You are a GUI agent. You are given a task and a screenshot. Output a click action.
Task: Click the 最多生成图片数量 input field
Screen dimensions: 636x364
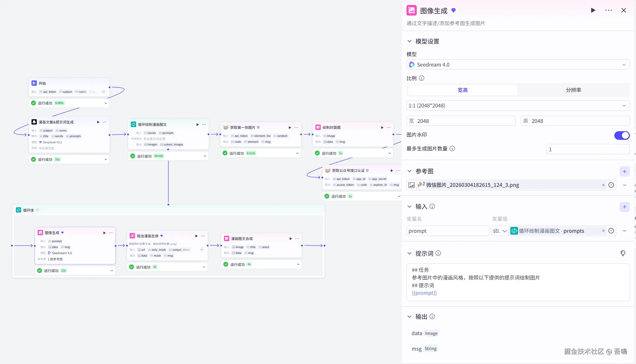pos(587,149)
